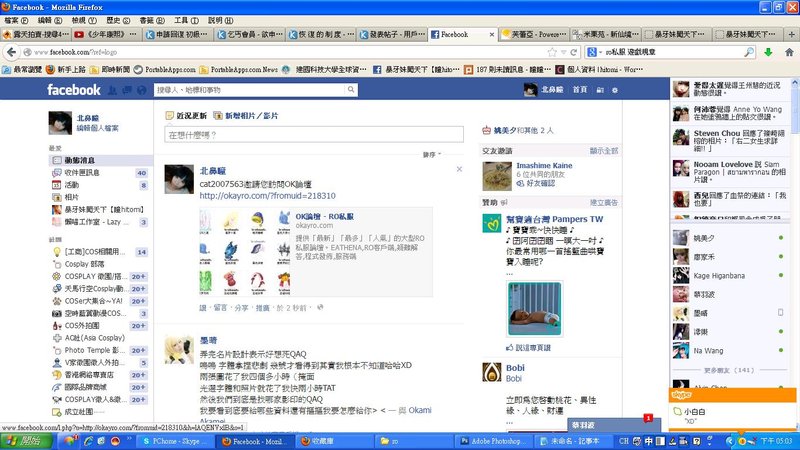Open account settings gear icon in header
Image resolution: width=800 pixels, height=450 pixels.
click(615, 90)
